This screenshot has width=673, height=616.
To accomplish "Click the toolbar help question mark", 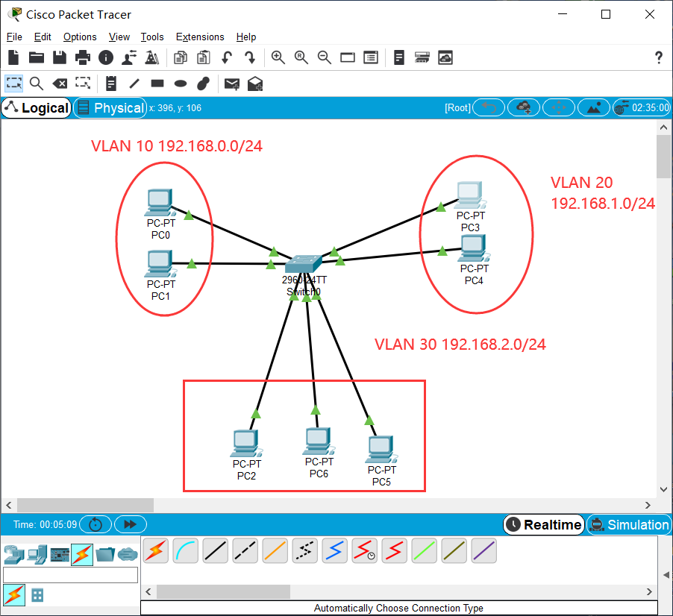I will tap(658, 57).
